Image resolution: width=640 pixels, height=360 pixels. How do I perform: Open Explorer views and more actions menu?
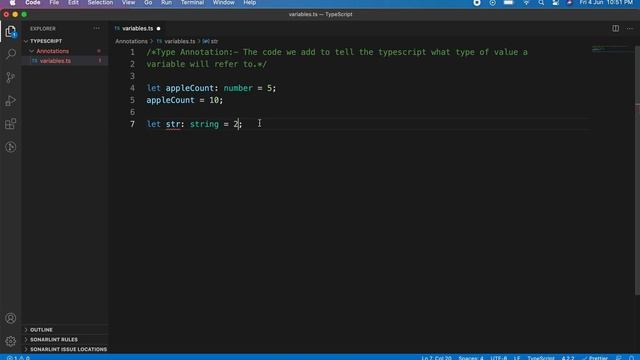coord(96,29)
